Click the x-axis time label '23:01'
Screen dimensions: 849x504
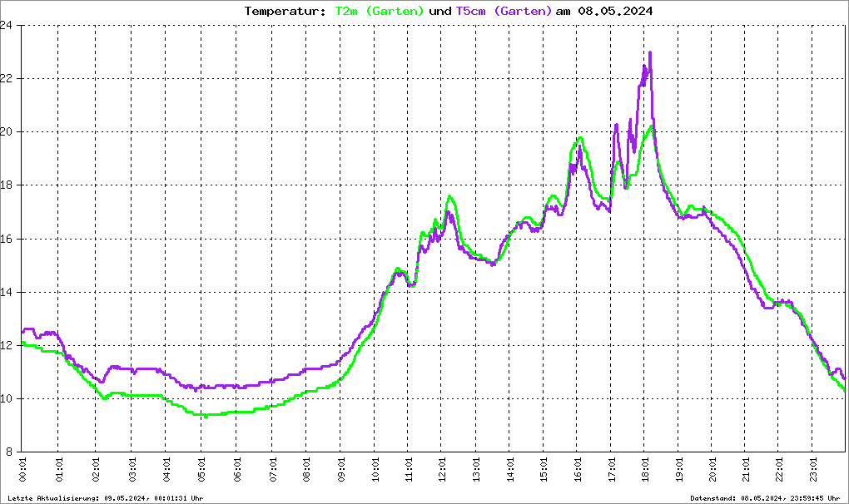click(812, 469)
